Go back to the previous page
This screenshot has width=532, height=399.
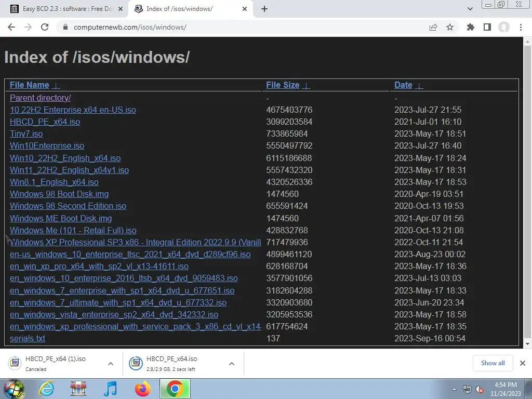(x=11, y=27)
